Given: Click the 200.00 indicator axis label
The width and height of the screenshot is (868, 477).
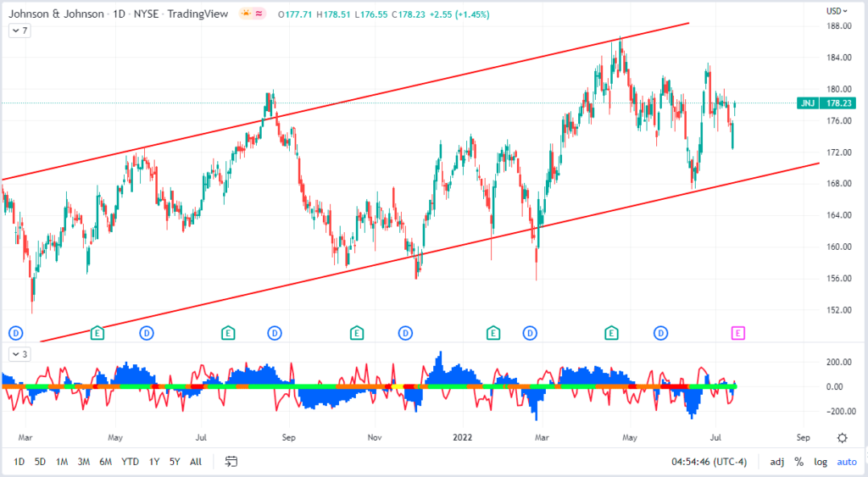Looking at the screenshot, I should [839, 362].
